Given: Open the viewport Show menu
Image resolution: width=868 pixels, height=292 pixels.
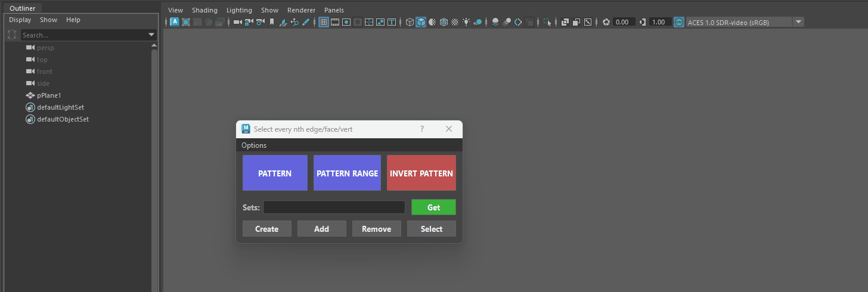Looking at the screenshot, I should coord(269,10).
